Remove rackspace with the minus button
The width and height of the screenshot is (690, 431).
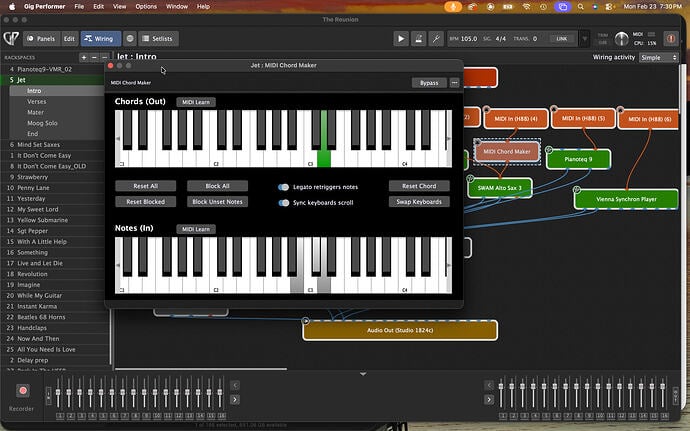tap(96, 57)
